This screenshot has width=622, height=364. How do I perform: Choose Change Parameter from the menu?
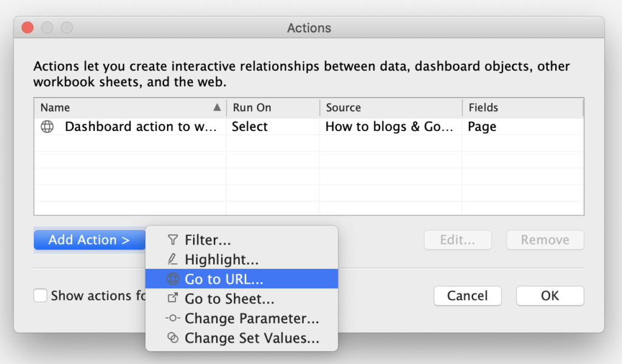tap(251, 318)
